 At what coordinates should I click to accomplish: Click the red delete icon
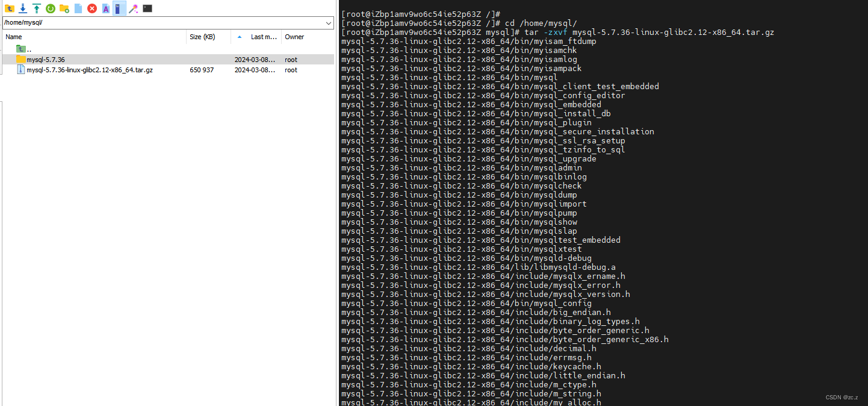[x=92, y=8]
